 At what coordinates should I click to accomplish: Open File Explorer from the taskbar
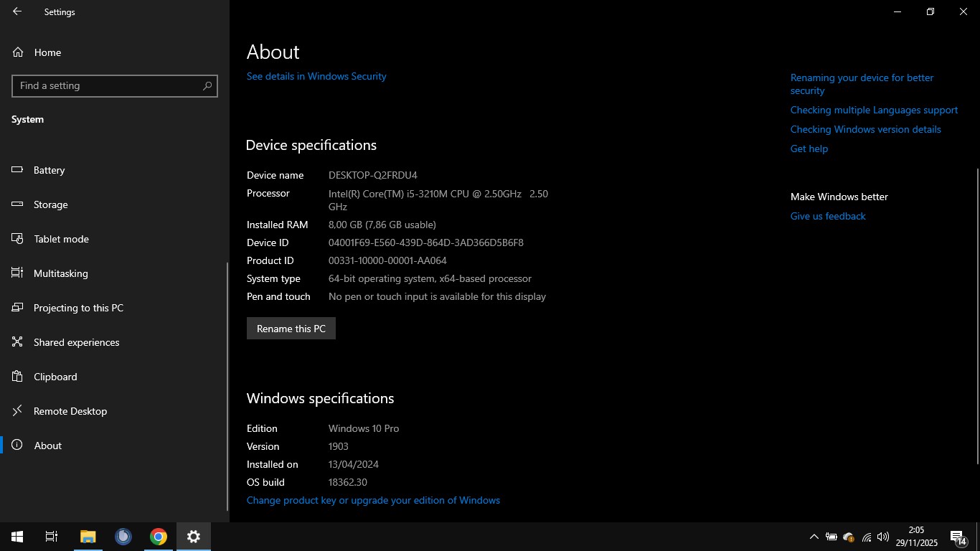(88, 537)
